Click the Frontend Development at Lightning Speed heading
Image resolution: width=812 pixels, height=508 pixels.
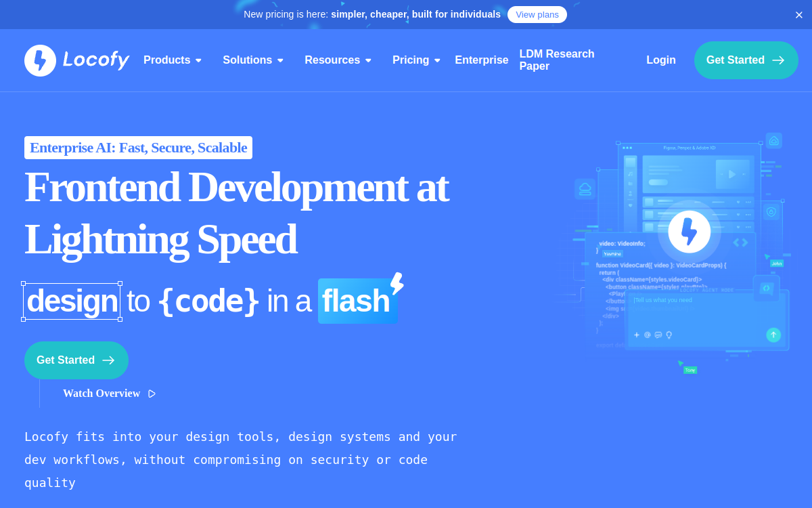(x=236, y=213)
